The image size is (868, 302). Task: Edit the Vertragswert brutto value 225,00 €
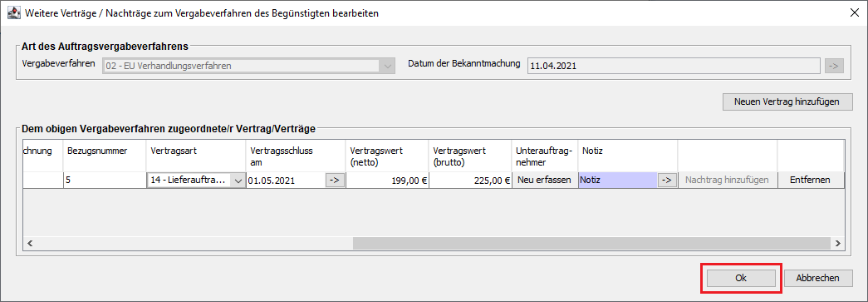coord(470,180)
